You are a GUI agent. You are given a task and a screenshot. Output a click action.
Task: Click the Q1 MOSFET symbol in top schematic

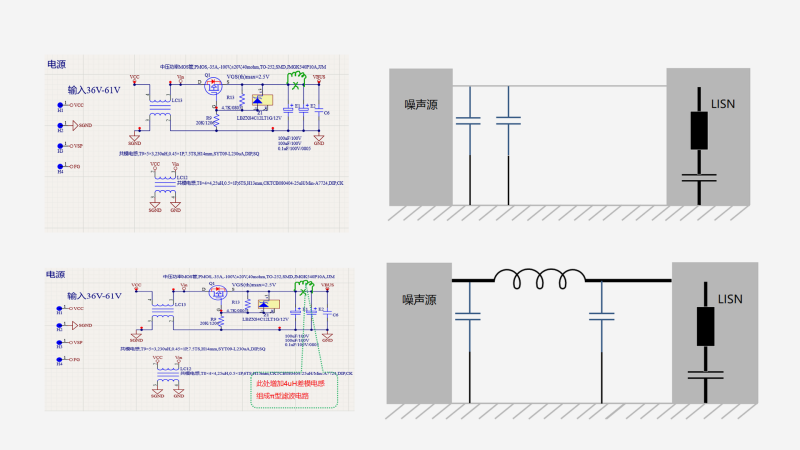(212, 87)
